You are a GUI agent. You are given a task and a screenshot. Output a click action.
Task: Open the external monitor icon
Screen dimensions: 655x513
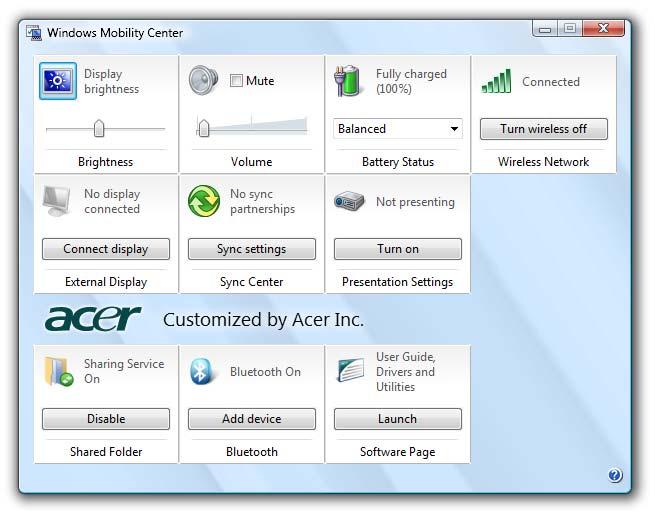click(57, 201)
